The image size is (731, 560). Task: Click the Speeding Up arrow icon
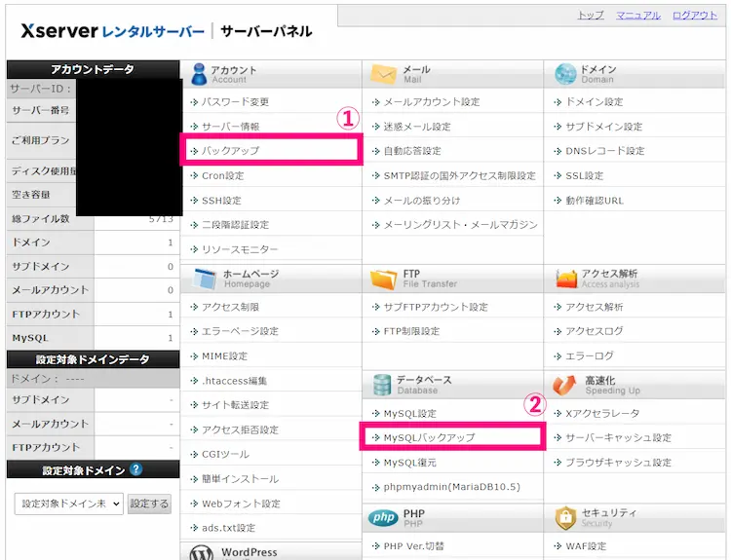point(564,385)
